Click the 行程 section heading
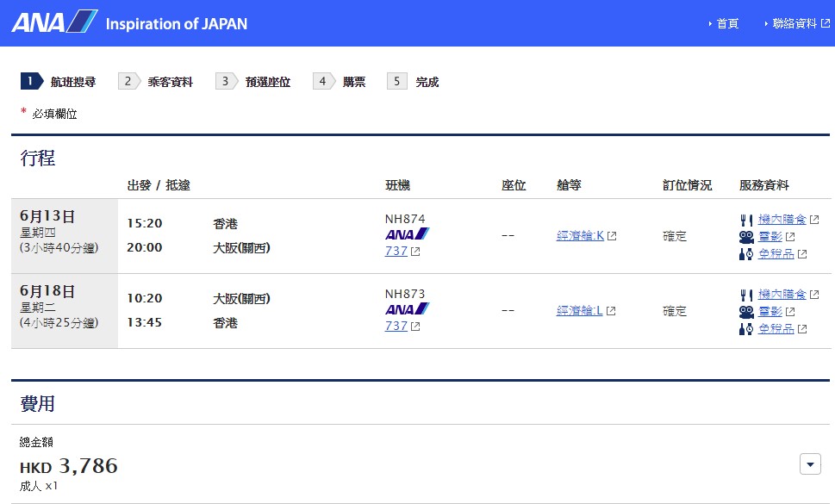The width and height of the screenshot is (835, 504). [37, 158]
